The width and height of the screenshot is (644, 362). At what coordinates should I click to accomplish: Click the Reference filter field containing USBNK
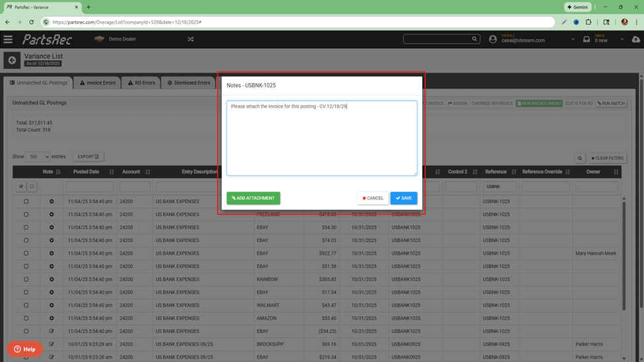pos(499,186)
